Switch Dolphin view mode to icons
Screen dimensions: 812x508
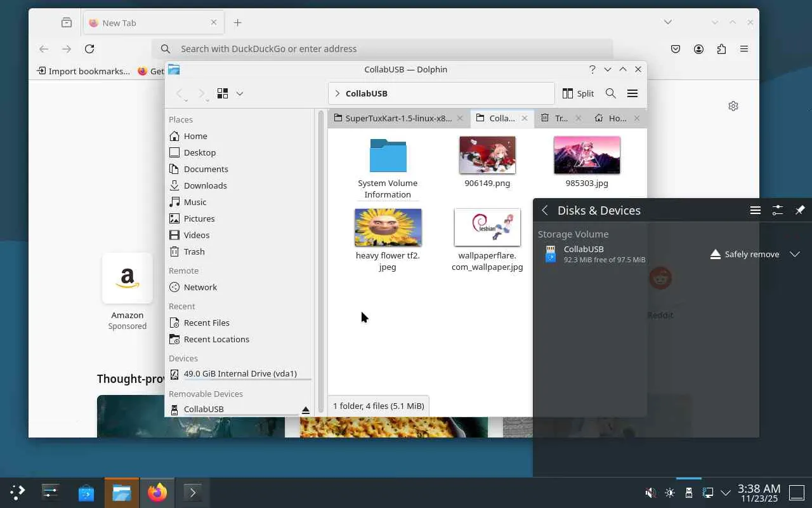223,93
